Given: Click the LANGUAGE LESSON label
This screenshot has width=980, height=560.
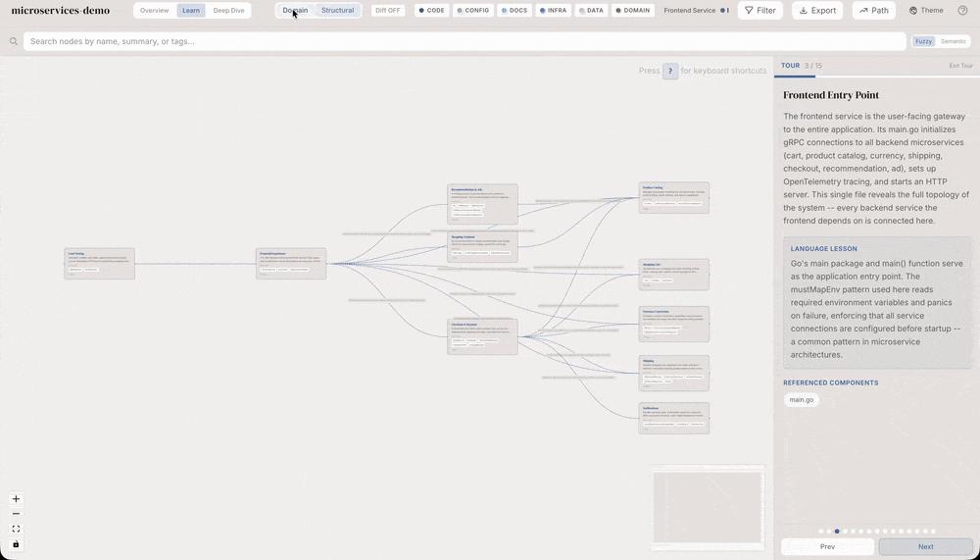Looking at the screenshot, I should pyautogui.click(x=824, y=248).
